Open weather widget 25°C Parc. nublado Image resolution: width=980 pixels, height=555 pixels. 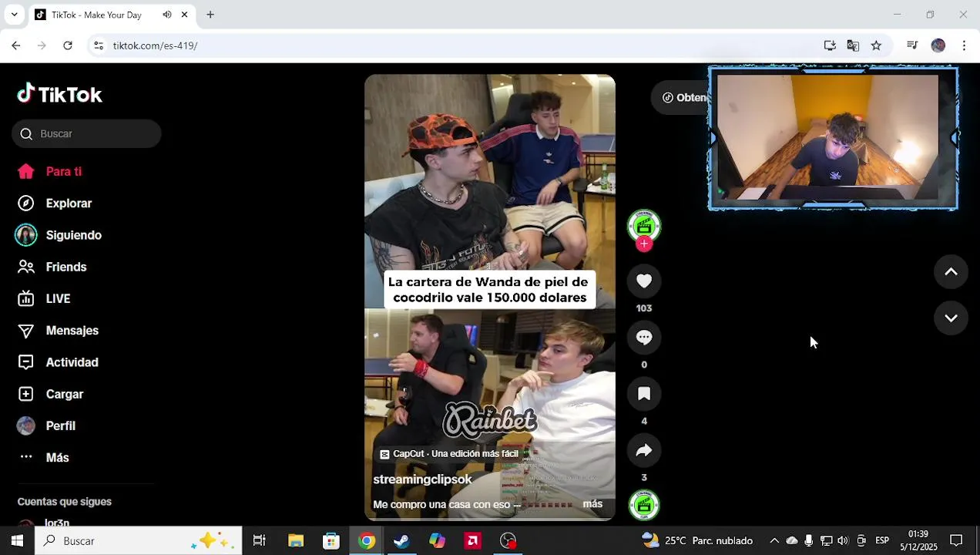pos(696,540)
